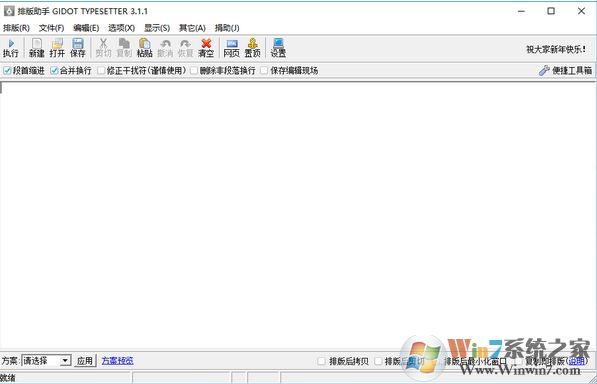Click the 网页 (Web page) toolbar icon

231,43
